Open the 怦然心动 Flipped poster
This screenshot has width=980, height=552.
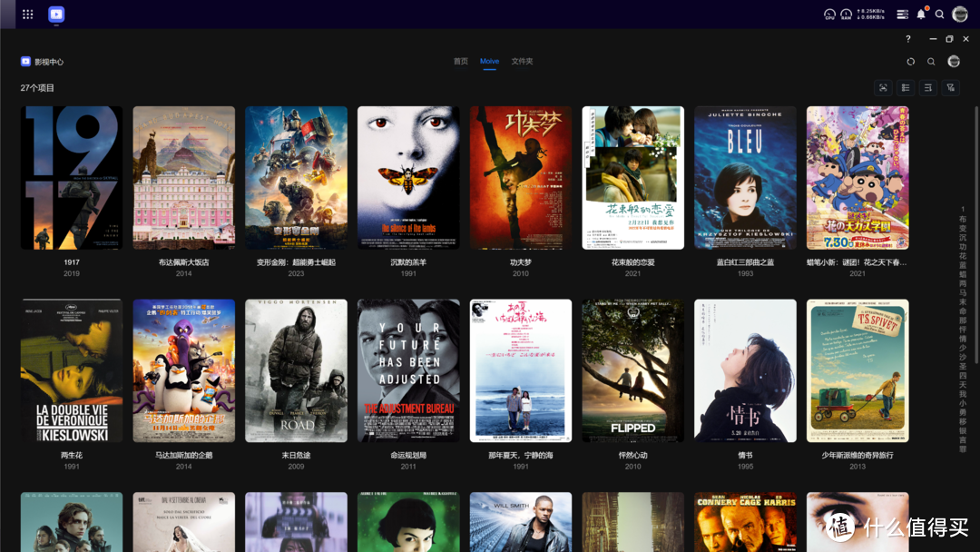(x=633, y=370)
